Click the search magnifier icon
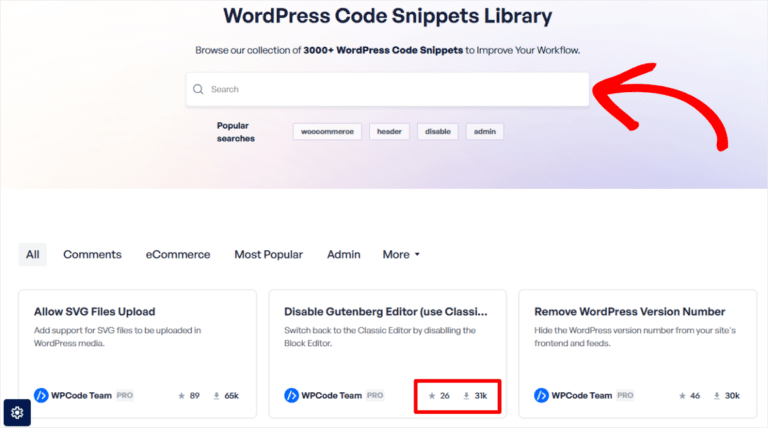This screenshot has height=428, width=768. coord(198,89)
